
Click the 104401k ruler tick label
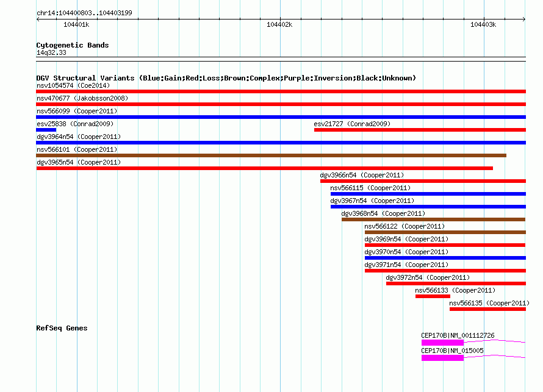76,24
